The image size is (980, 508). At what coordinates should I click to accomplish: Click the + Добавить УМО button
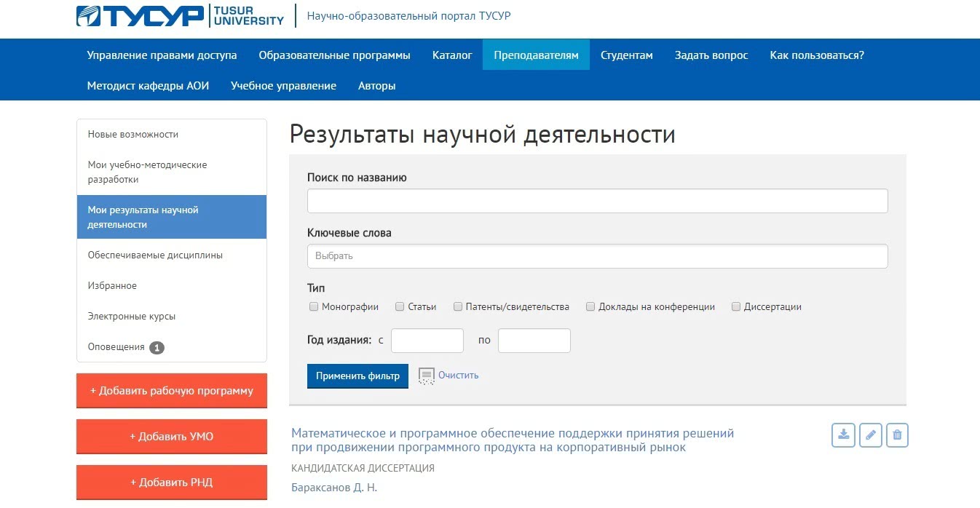point(172,437)
